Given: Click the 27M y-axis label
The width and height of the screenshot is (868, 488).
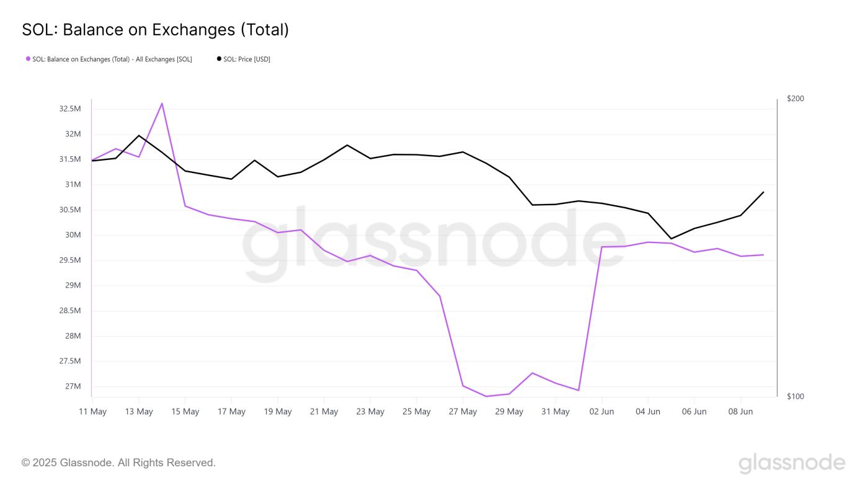Looking at the screenshot, I should tap(74, 386).
